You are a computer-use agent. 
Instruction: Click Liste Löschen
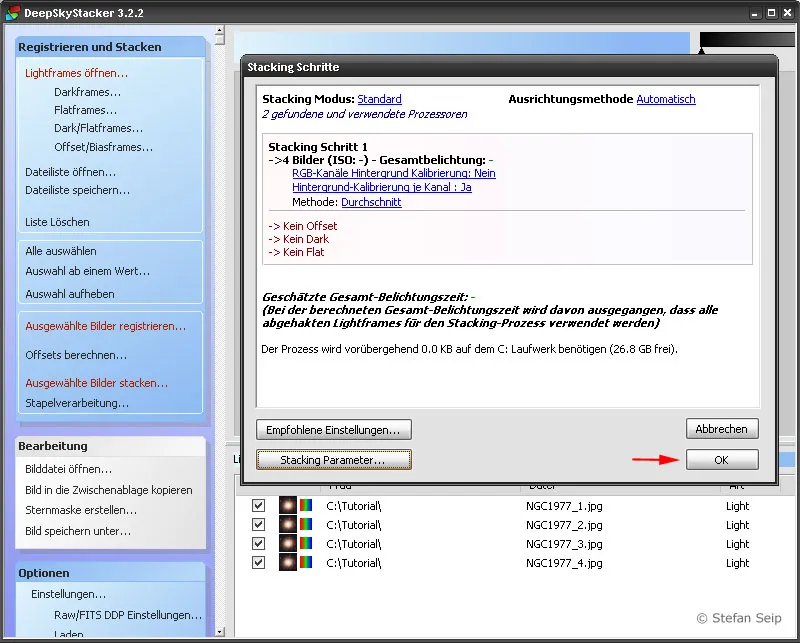click(57, 222)
